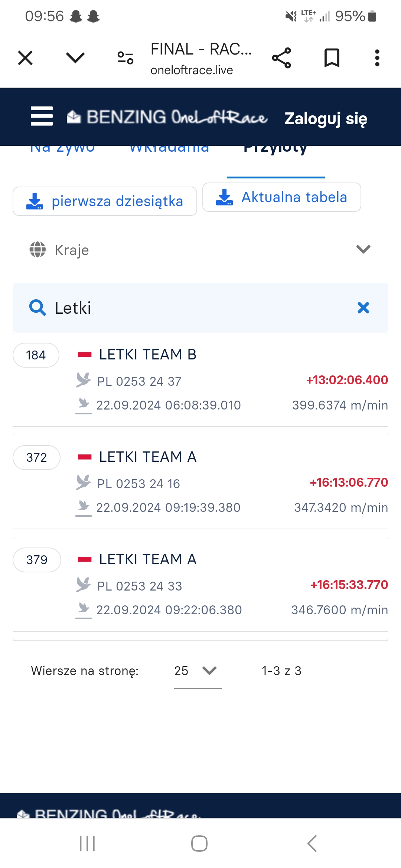The height and width of the screenshot is (868, 401).
Task: Close the browser custom tab
Action: click(x=25, y=58)
